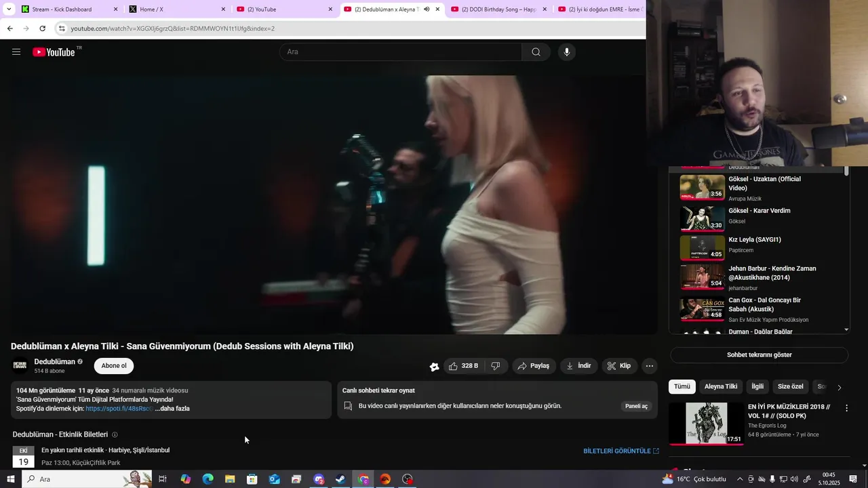Create a clip with Klip button
This screenshot has width=868, height=488.
click(x=619, y=366)
